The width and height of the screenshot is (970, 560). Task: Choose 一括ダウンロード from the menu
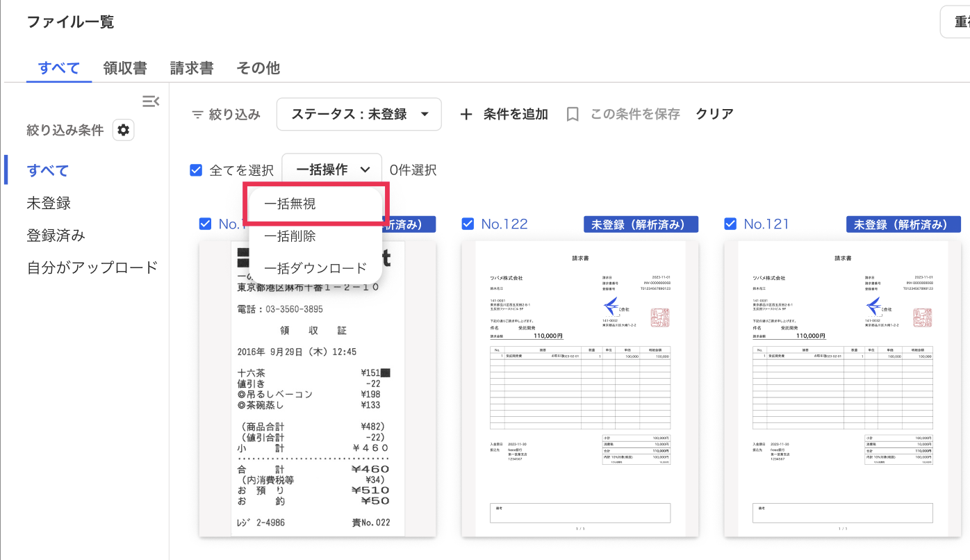(315, 268)
